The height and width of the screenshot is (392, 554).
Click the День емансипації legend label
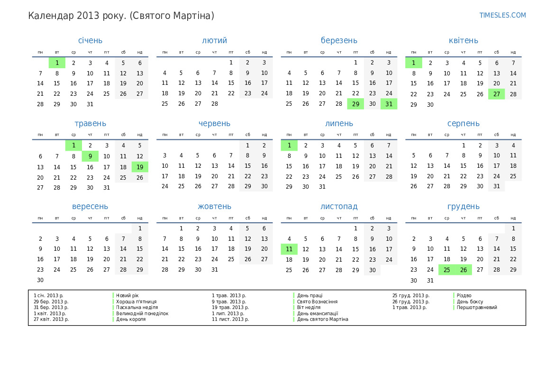[x=318, y=313]
